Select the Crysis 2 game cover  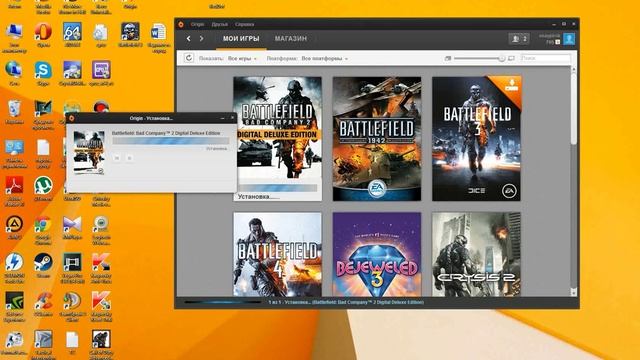coord(476,254)
